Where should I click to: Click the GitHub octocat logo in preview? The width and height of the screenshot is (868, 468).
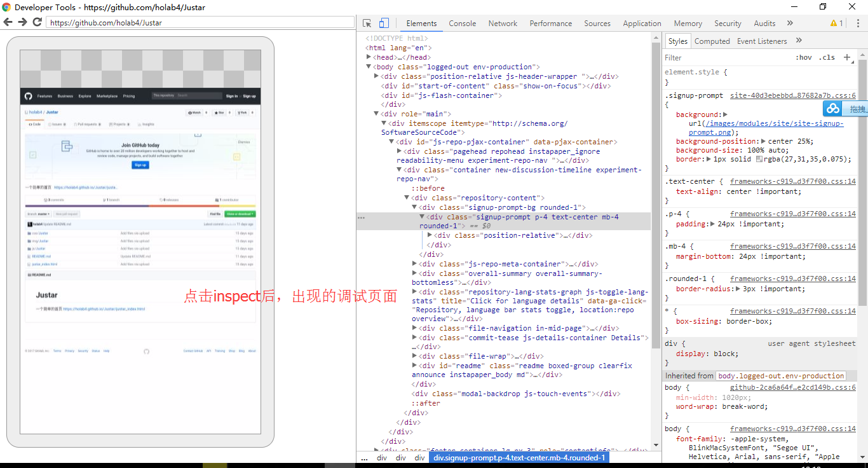[x=28, y=96]
